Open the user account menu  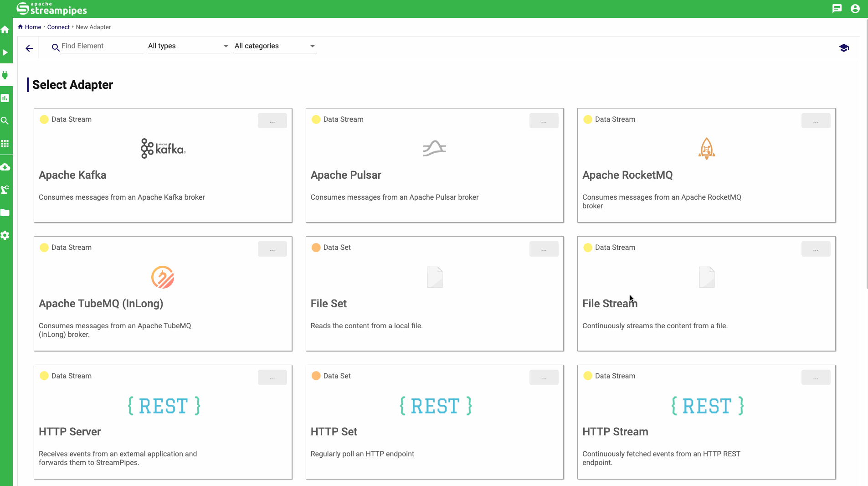click(x=855, y=9)
